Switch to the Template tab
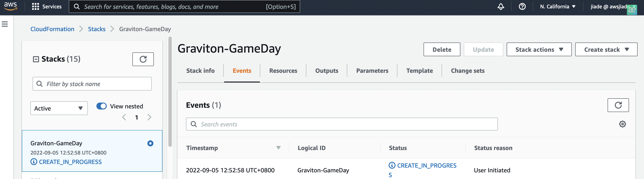This screenshot has height=179, width=644. pyautogui.click(x=419, y=71)
